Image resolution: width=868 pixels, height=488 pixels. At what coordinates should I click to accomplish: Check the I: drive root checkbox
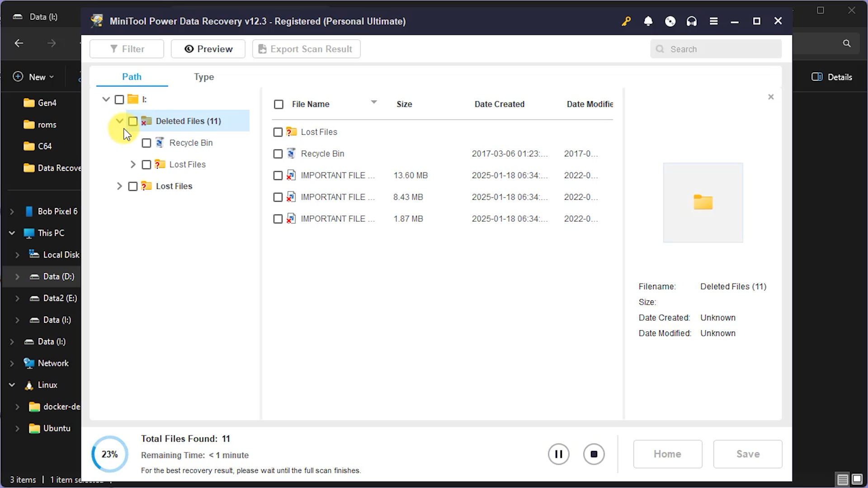[x=119, y=99]
